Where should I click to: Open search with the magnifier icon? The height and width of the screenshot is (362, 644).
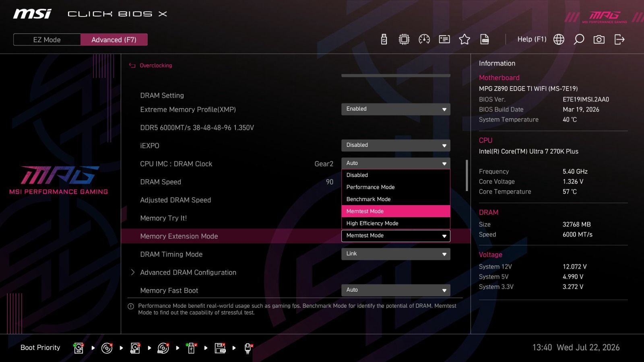click(x=579, y=39)
